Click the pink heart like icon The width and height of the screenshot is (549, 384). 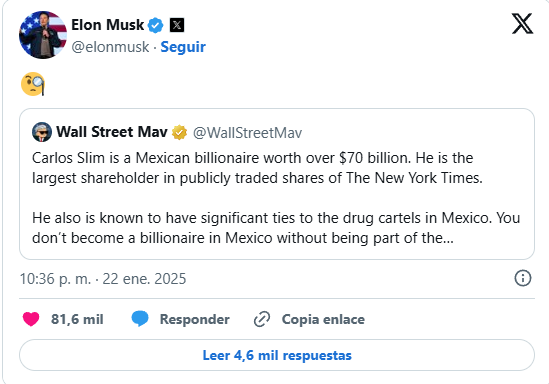(x=31, y=319)
